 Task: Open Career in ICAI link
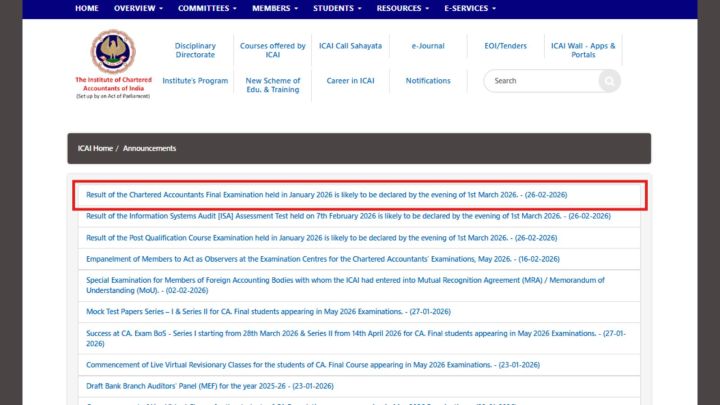coord(350,81)
